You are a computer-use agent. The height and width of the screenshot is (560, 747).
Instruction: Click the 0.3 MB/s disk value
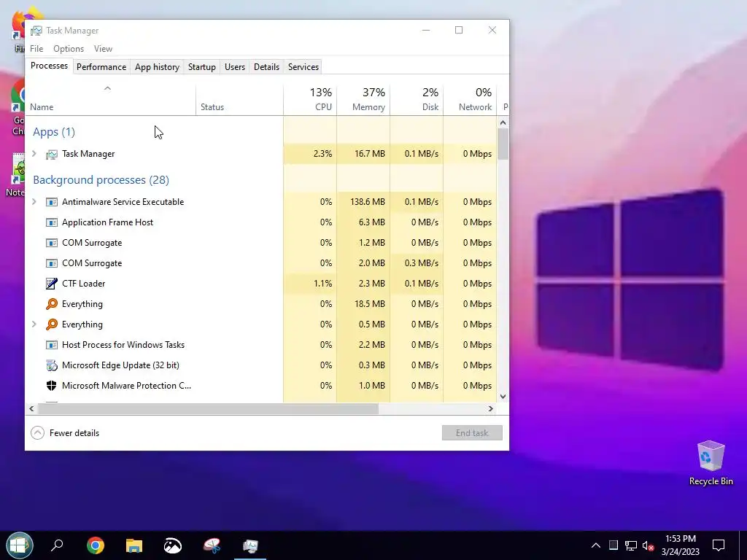point(422,263)
